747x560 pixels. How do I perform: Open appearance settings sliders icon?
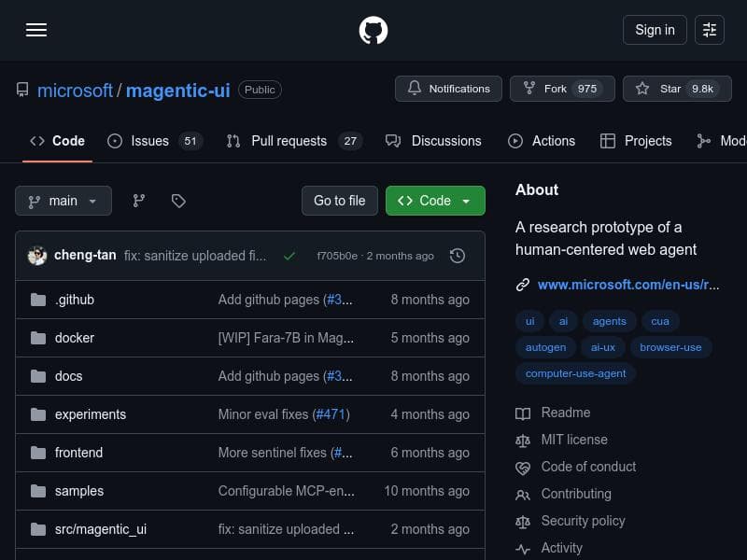click(x=710, y=30)
